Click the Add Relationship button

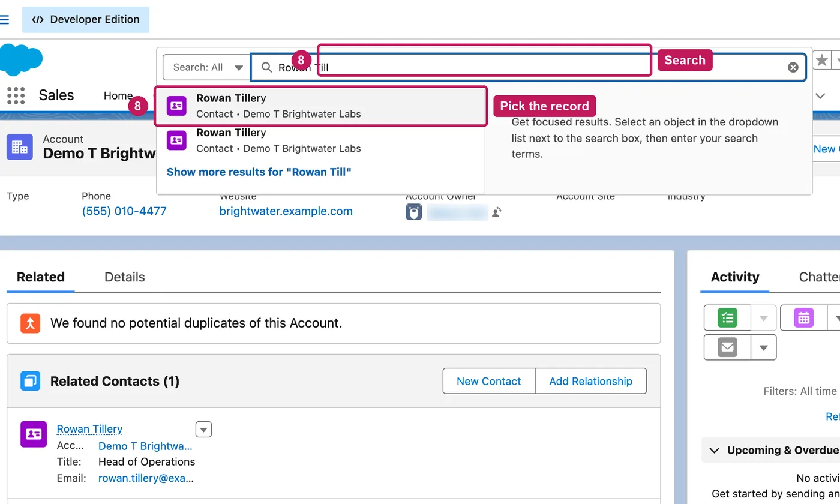point(591,381)
